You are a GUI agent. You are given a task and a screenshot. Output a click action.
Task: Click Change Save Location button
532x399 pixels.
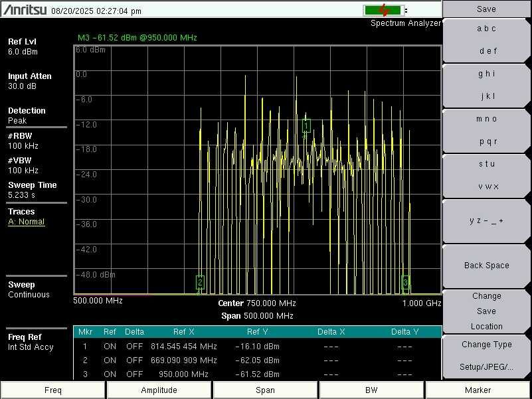point(486,311)
